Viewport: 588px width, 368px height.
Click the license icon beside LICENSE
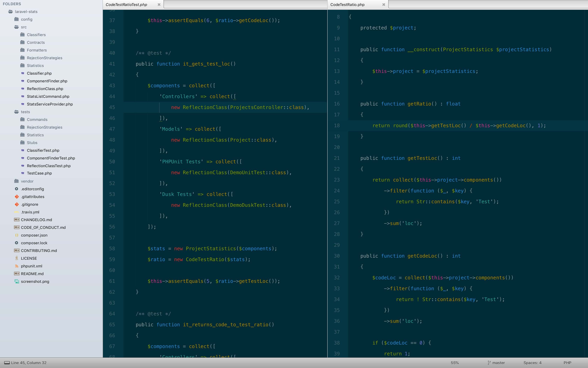16,258
